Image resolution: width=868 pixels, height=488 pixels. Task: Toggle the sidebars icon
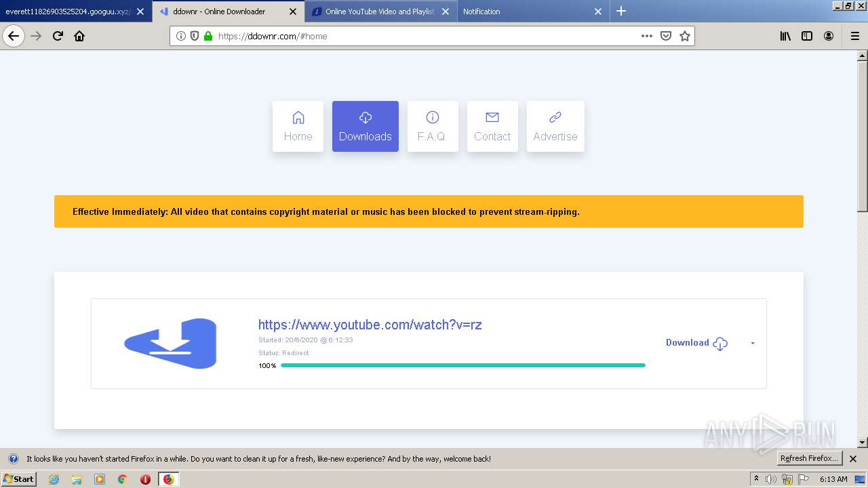[x=807, y=36]
